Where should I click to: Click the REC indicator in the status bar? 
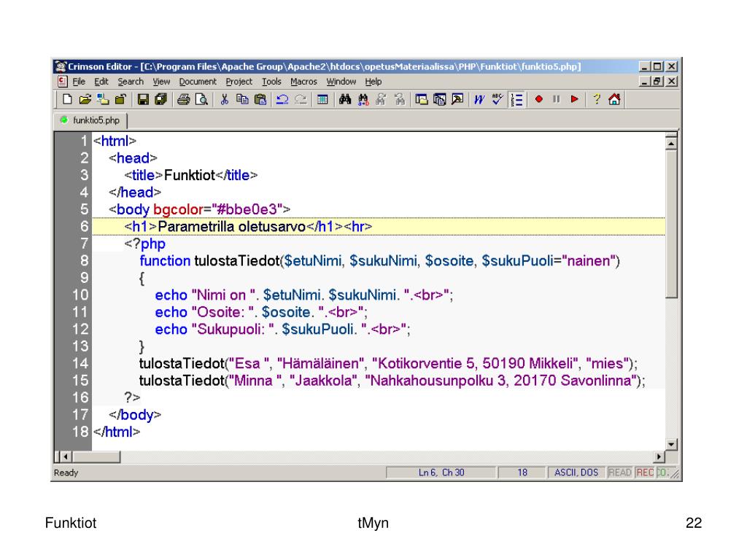(645, 472)
